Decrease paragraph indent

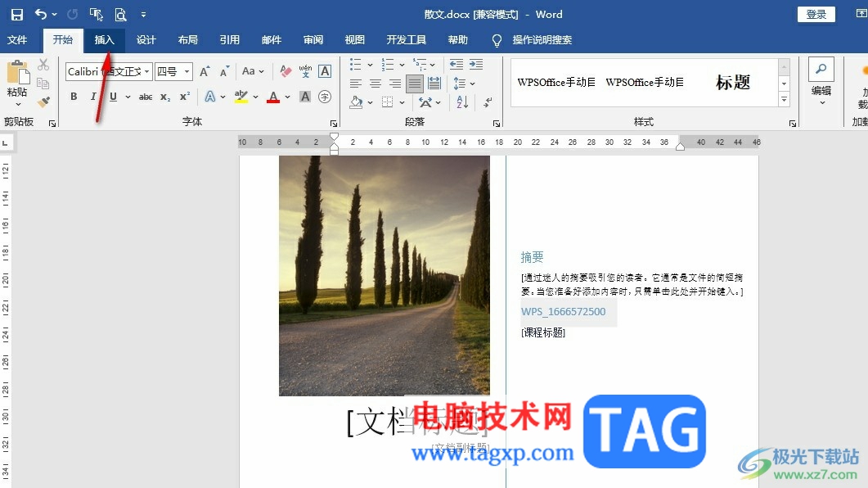coord(456,65)
